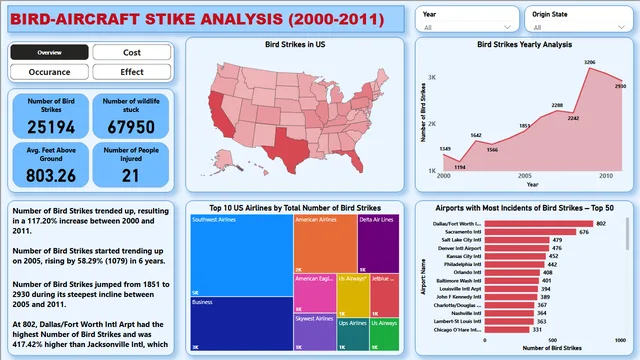The width and height of the screenshot is (640, 360).
Task: Click the Year dropdown chevron arrow
Action: [x=507, y=27]
